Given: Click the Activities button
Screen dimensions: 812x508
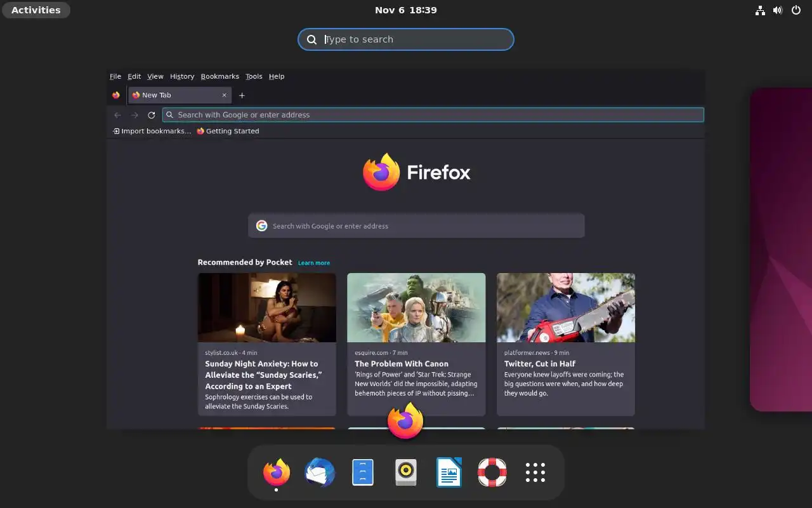Looking at the screenshot, I should (36, 10).
